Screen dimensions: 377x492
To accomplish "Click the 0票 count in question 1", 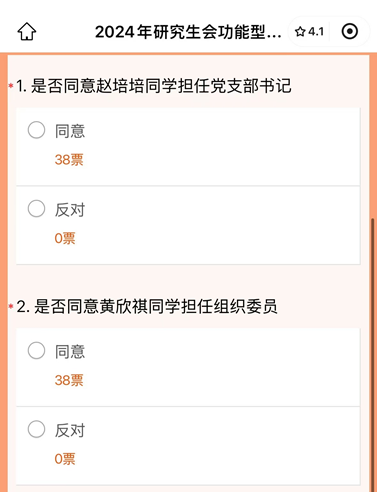I will click(65, 238).
